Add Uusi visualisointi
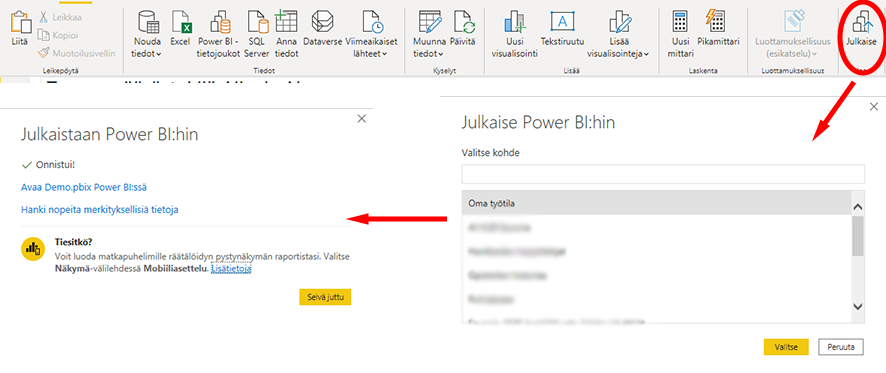The height and width of the screenshot is (373, 886). tap(514, 34)
